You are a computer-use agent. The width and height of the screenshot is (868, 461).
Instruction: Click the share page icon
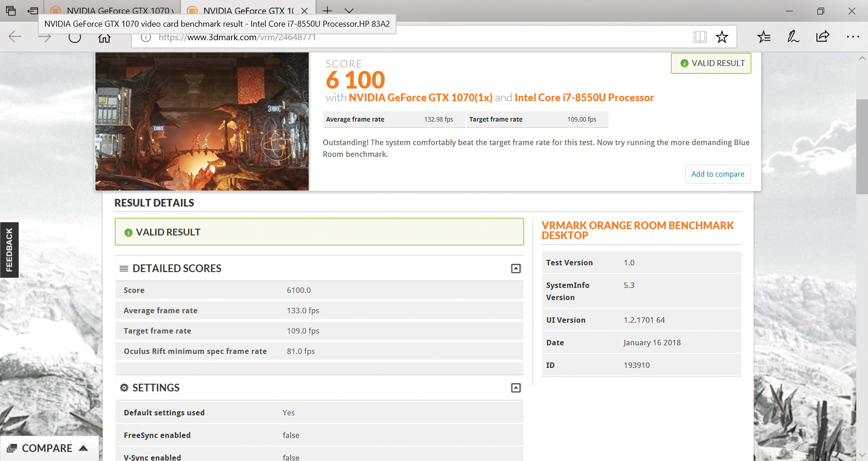click(x=823, y=37)
